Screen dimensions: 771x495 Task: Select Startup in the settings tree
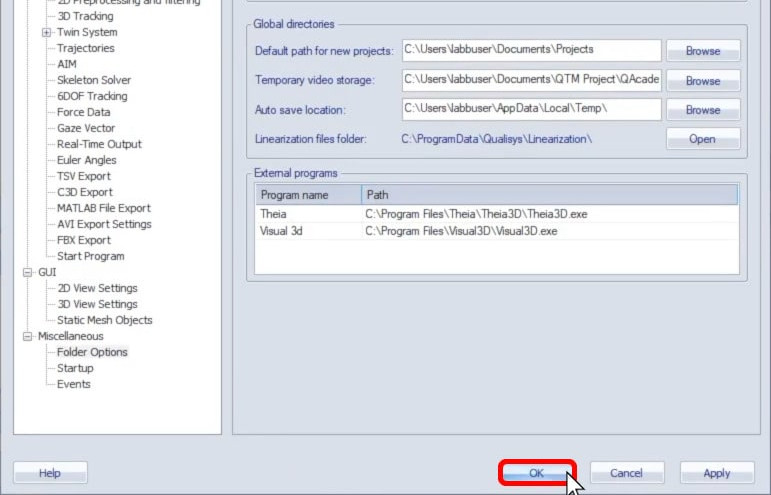(75, 368)
